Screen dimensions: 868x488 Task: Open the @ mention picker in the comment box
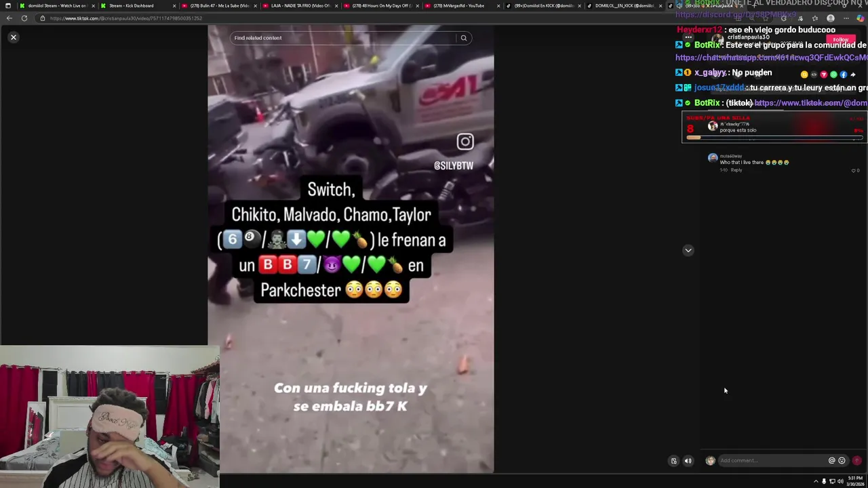[831, 461]
